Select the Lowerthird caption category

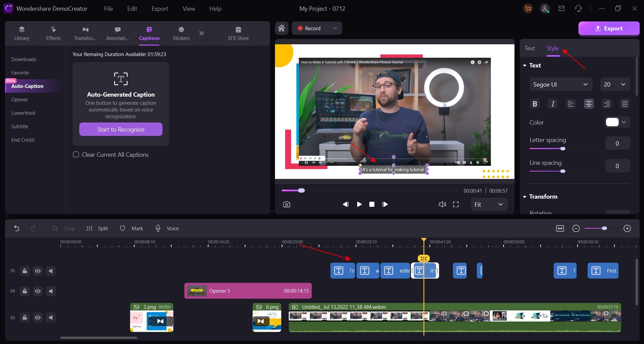click(23, 113)
